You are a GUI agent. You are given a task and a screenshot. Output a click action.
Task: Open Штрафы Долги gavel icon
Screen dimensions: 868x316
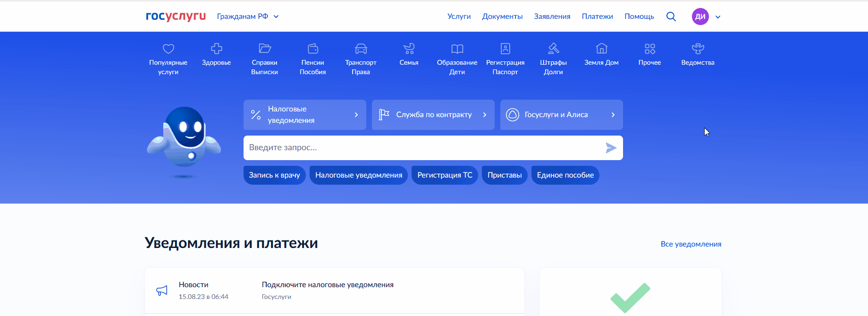(553, 49)
